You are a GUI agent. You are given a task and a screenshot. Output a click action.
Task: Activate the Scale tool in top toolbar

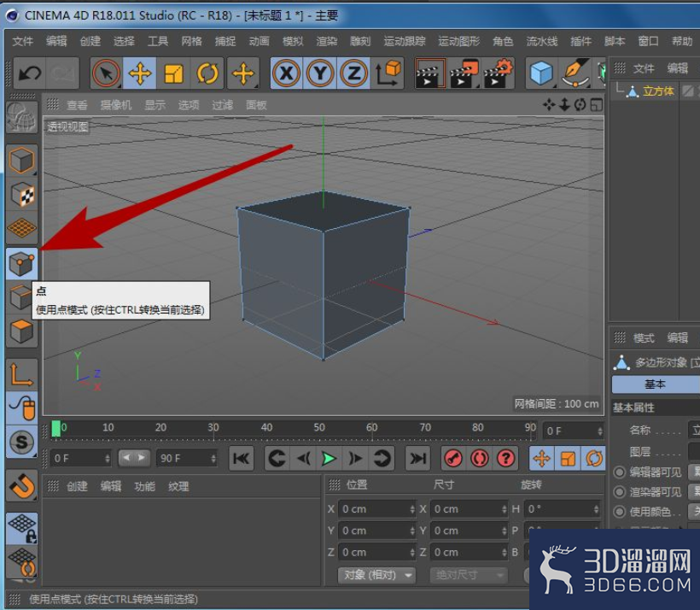173,73
